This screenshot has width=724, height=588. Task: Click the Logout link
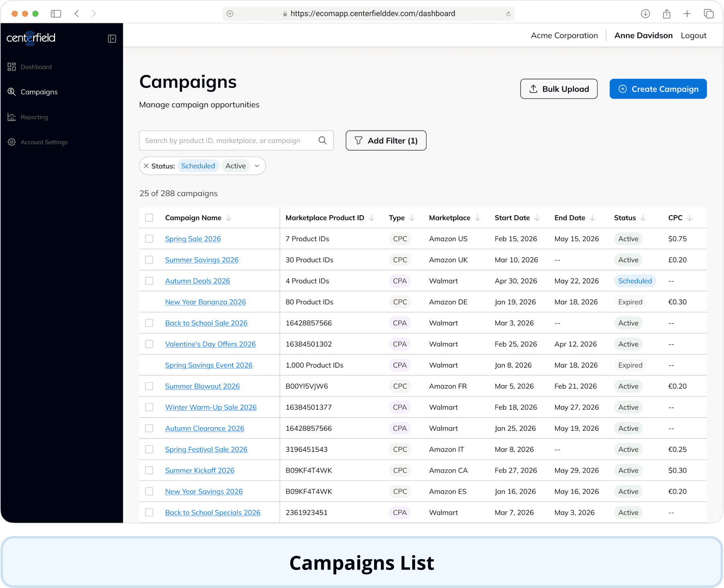point(693,35)
